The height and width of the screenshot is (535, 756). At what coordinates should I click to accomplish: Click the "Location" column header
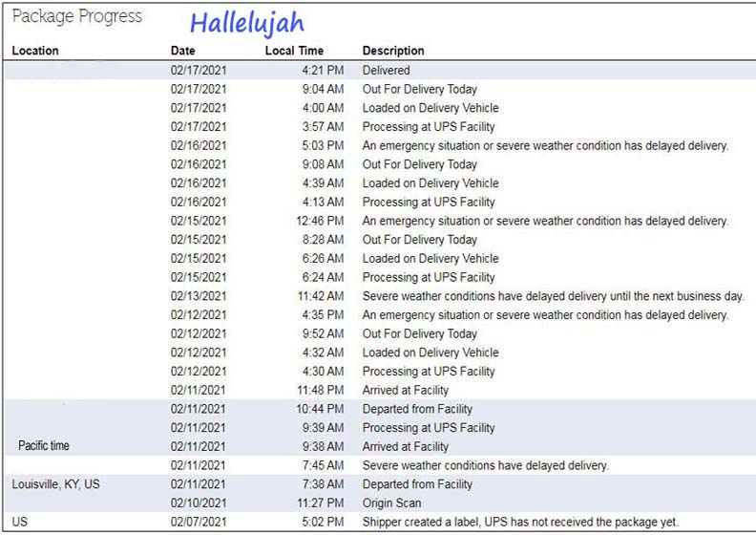[x=35, y=51]
